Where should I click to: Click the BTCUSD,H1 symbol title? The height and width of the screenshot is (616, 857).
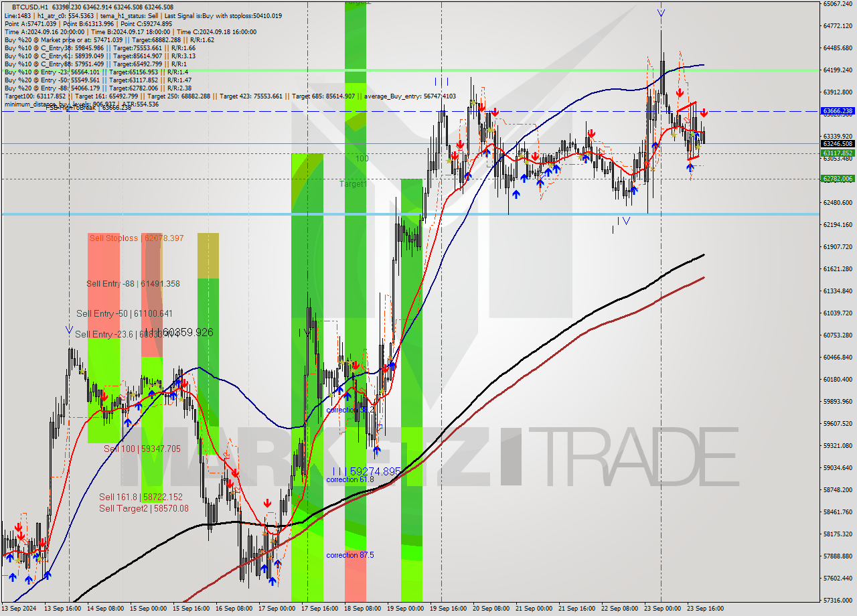(29, 7)
